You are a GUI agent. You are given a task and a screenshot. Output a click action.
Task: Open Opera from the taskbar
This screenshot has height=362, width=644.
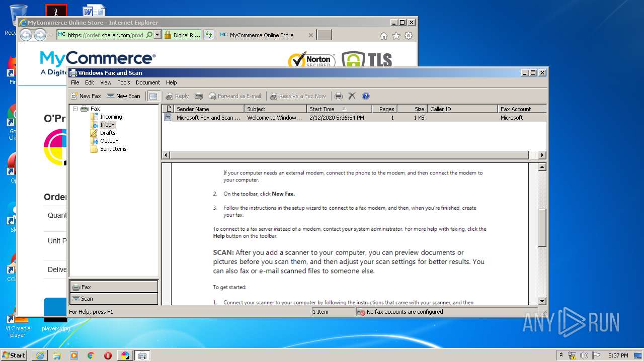pyautogui.click(x=108, y=355)
